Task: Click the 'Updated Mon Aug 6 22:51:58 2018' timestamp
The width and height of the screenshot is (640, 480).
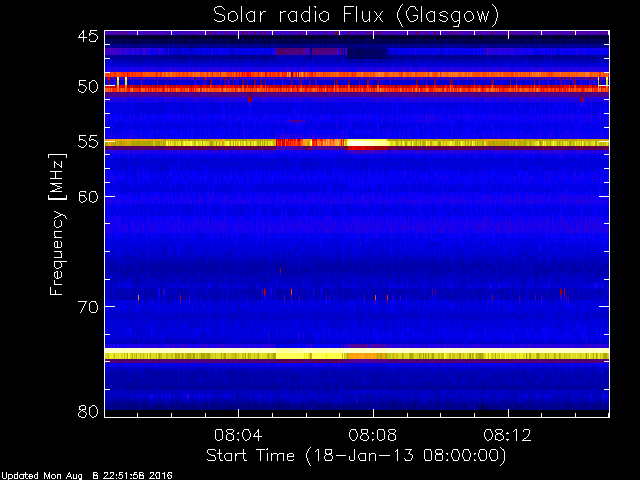Action: point(87,476)
